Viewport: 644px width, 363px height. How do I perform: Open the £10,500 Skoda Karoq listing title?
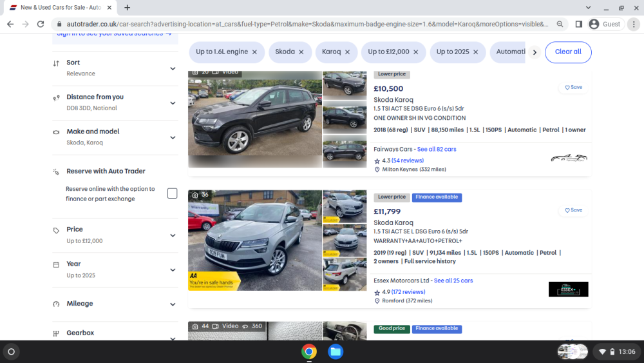(393, 99)
